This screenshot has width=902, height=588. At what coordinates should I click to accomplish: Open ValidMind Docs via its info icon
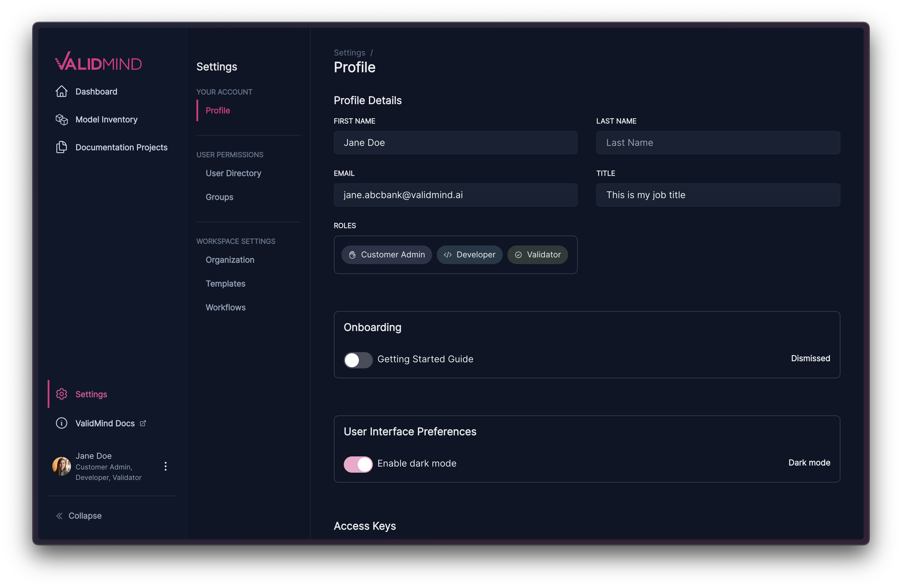[61, 423]
